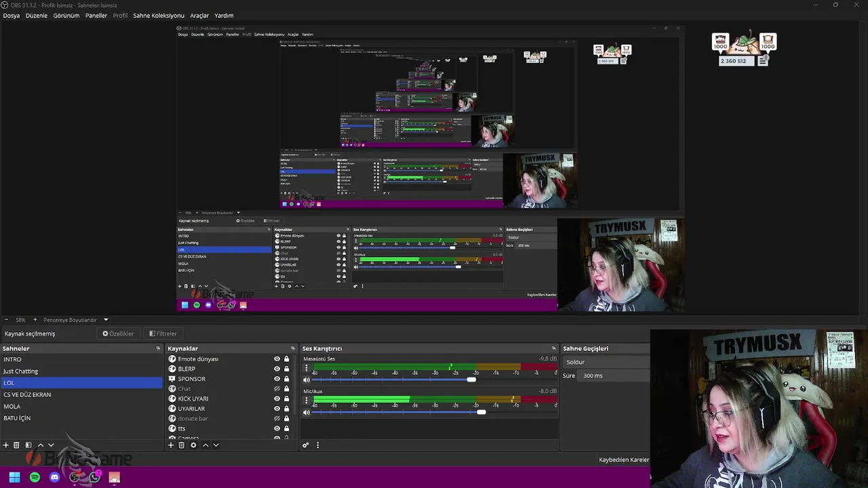This screenshot has height=488, width=868.
Task: Open WhatsApp from the taskbar
Action: pos(95,478)
